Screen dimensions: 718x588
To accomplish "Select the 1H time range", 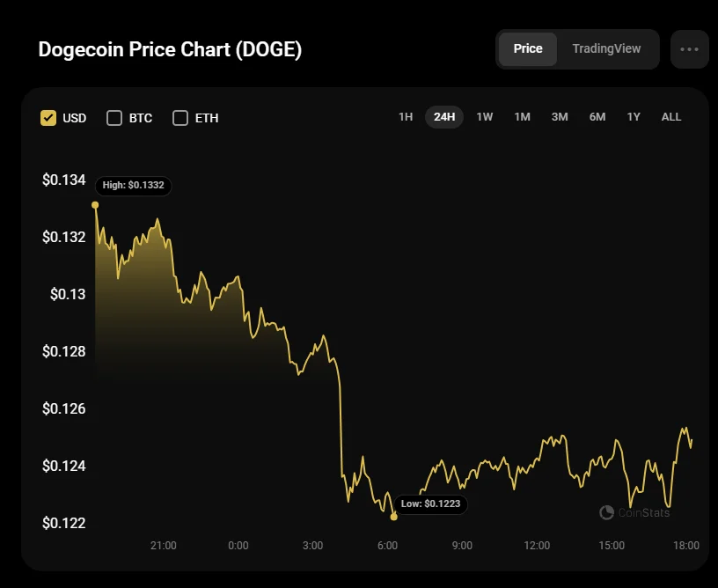I will 406,117.
